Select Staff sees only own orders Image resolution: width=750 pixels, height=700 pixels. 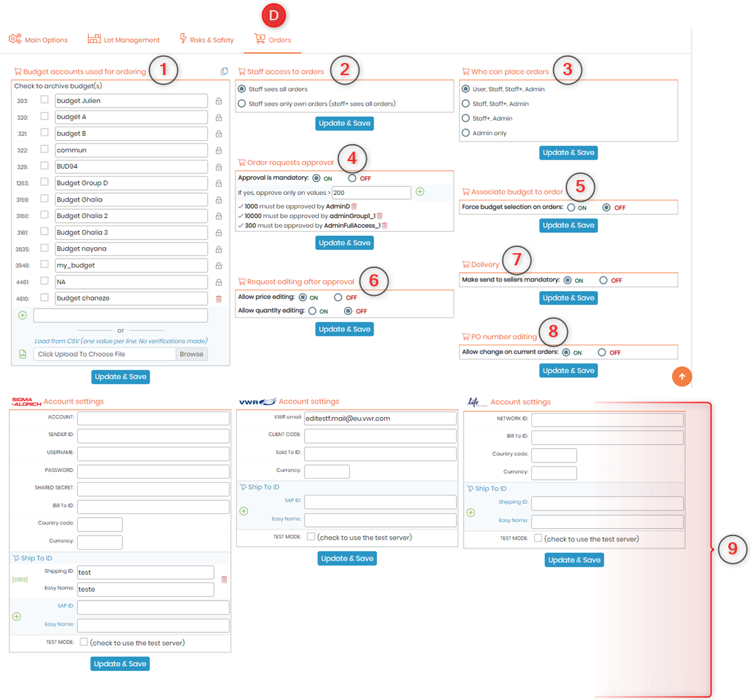(242, 104)
